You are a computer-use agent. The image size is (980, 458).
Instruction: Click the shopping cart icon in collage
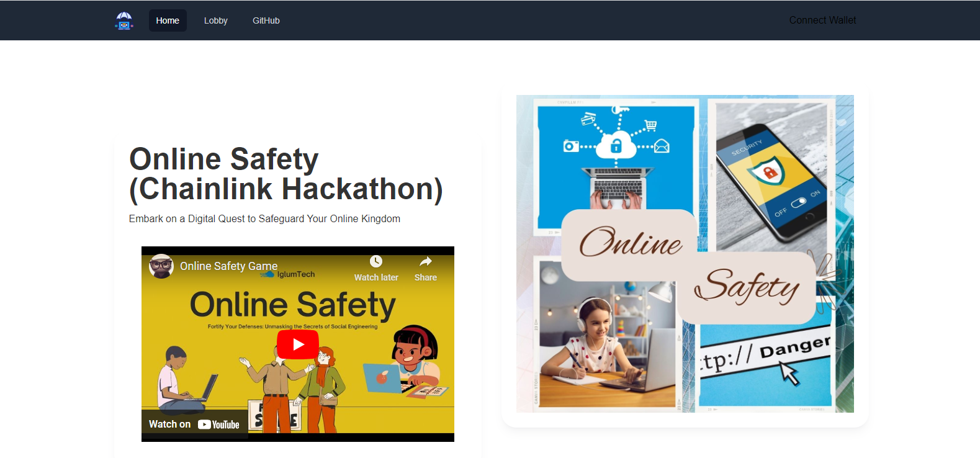[x=650, y=125]
